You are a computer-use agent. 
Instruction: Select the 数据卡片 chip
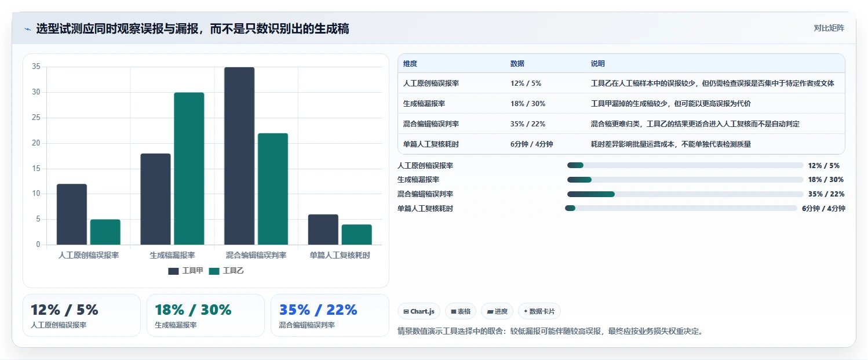pyautogui.click(x=539, y=311)
